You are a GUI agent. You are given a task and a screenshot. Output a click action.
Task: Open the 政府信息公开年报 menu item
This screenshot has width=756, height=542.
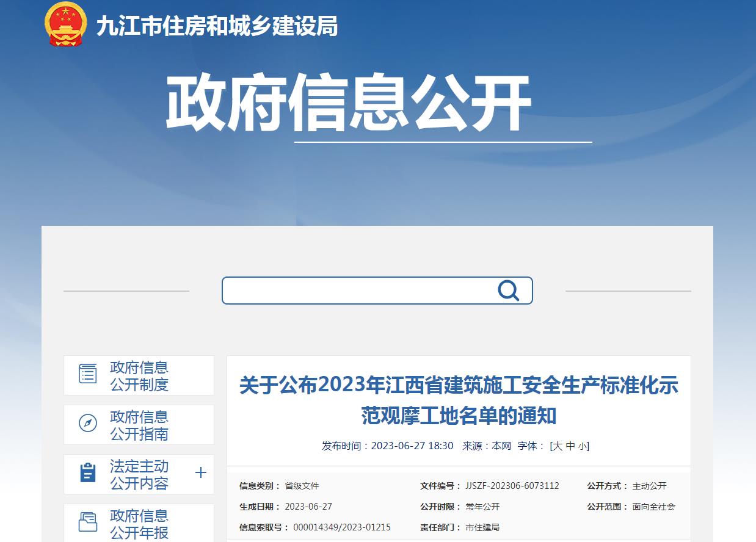[x=139, y=524]
